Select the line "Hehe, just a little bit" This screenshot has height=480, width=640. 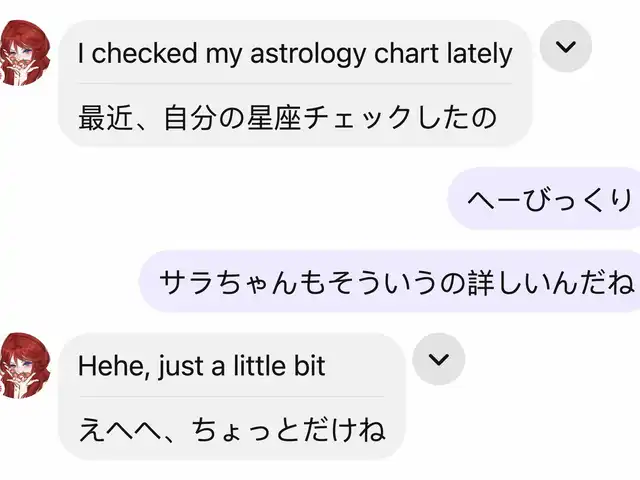click(201, 366)
